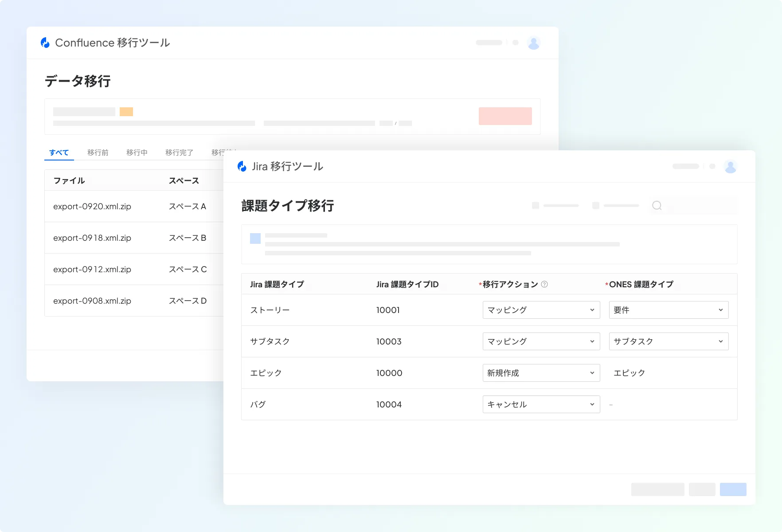Click the Confluence migration tool logo icon
This screenshot has height=532, width=782.
pos(45,43)
